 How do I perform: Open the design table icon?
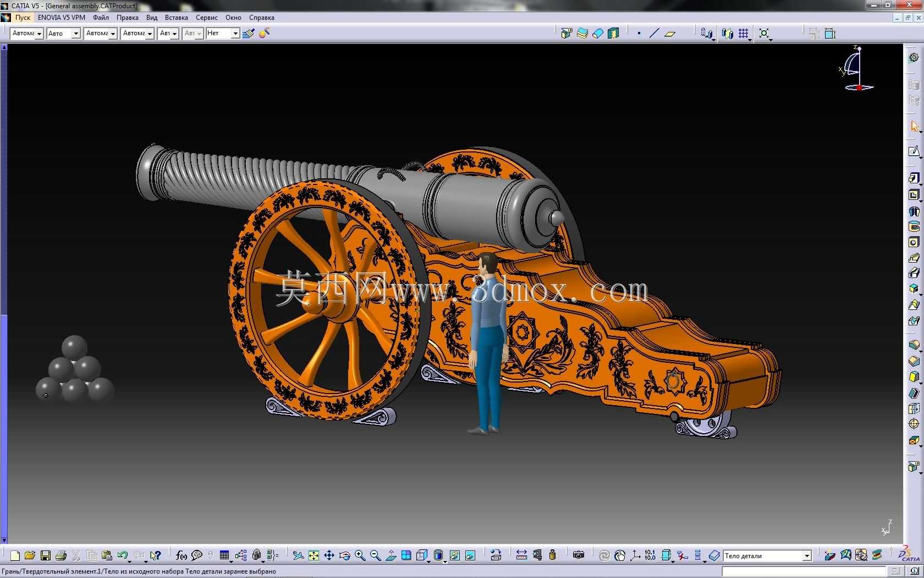click(x=224, y=555)
